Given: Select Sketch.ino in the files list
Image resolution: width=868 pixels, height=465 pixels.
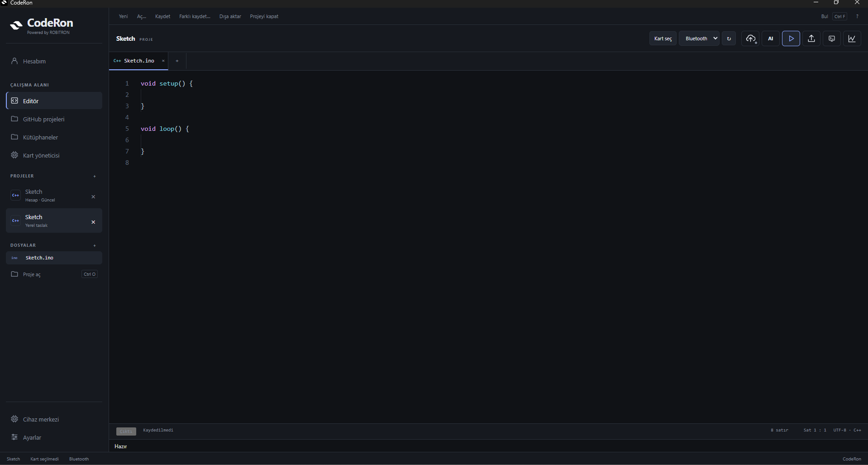Looking at the screenshot, I should pyautogui.click(x=54, y=258).
